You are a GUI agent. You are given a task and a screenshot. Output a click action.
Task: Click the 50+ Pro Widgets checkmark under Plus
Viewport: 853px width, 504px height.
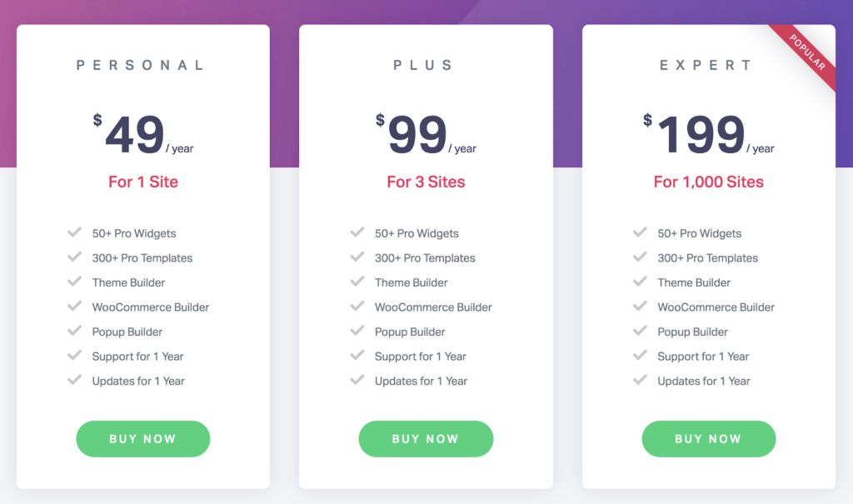coord(357,233)
